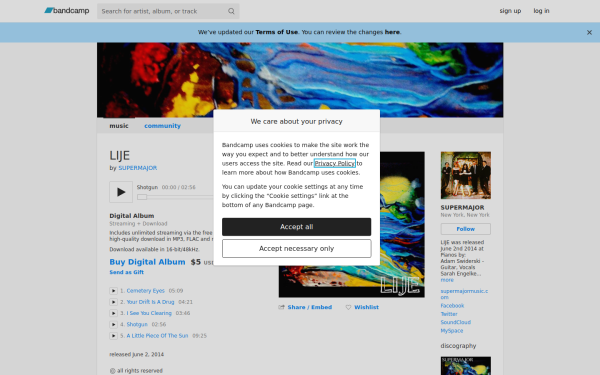
Task: Click the Wishlist heart icon
Action: 348,307
